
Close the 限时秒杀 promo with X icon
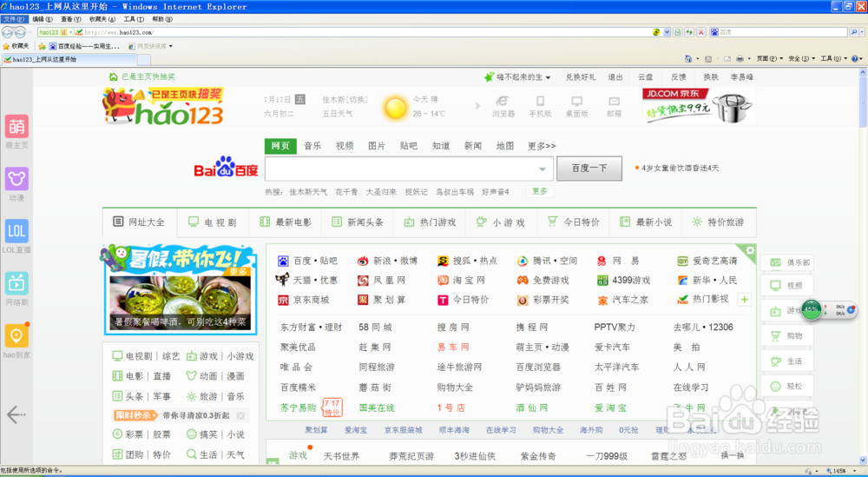coord(240,415)
